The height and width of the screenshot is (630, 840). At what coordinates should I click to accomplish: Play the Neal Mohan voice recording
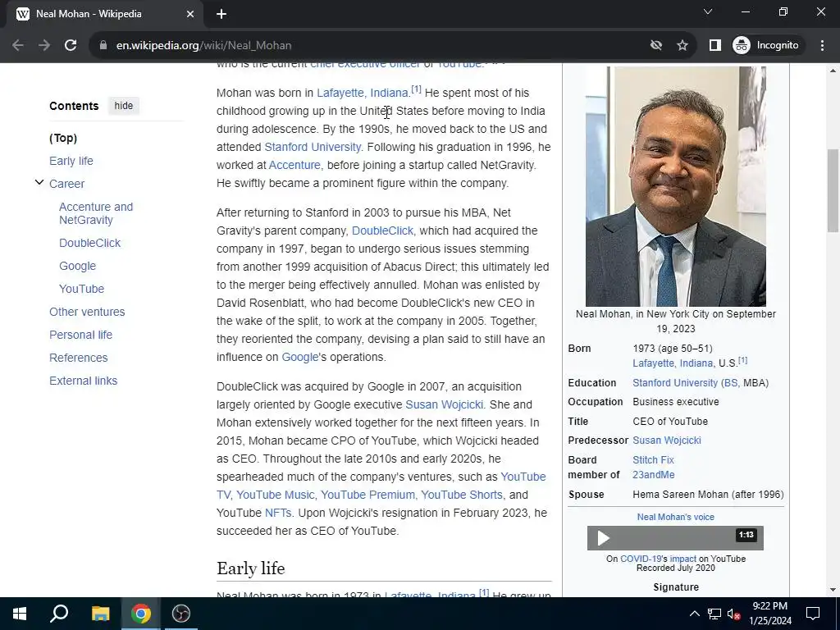point(603,538)
